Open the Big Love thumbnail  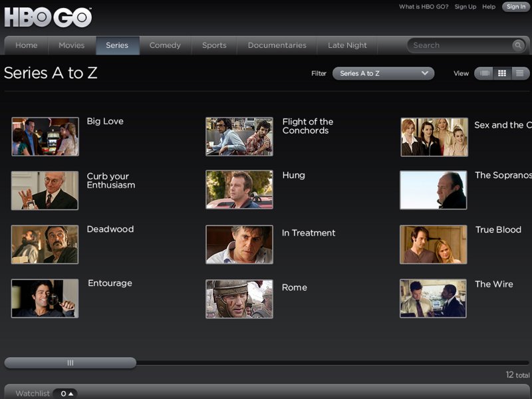[45, 137]
